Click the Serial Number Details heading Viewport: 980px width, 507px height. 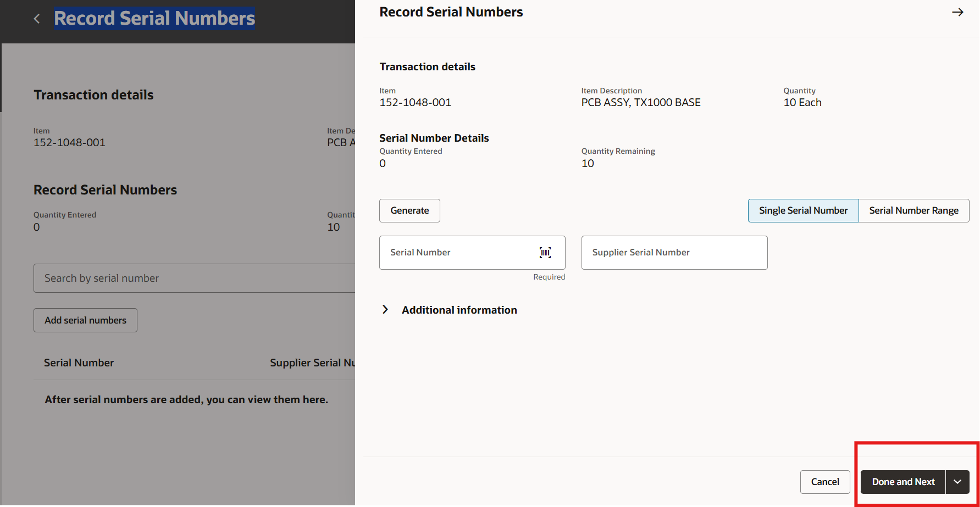coord(434,138)
